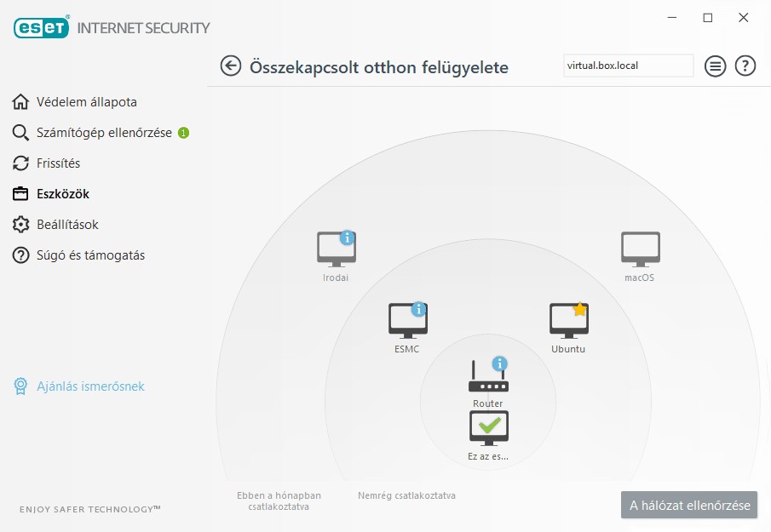The width and height of the screenshot is (771, 532).
Task: Minimize the ESET Internet Security window
Action: 672,18
